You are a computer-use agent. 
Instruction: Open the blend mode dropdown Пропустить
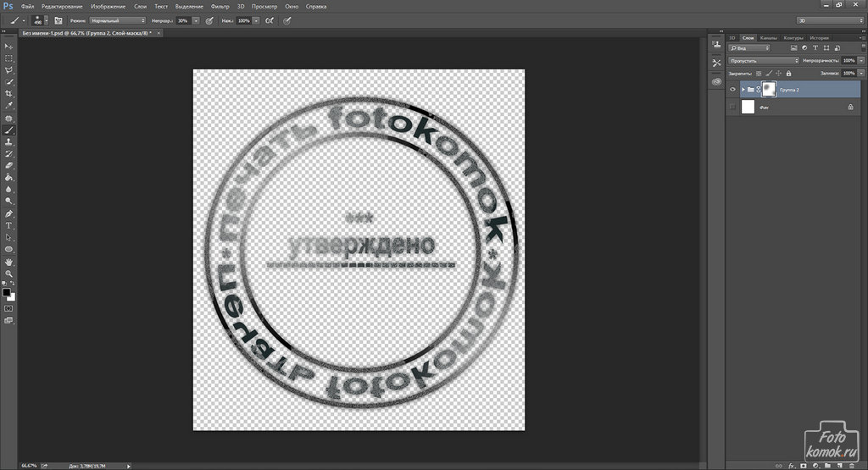coord(764,61)
